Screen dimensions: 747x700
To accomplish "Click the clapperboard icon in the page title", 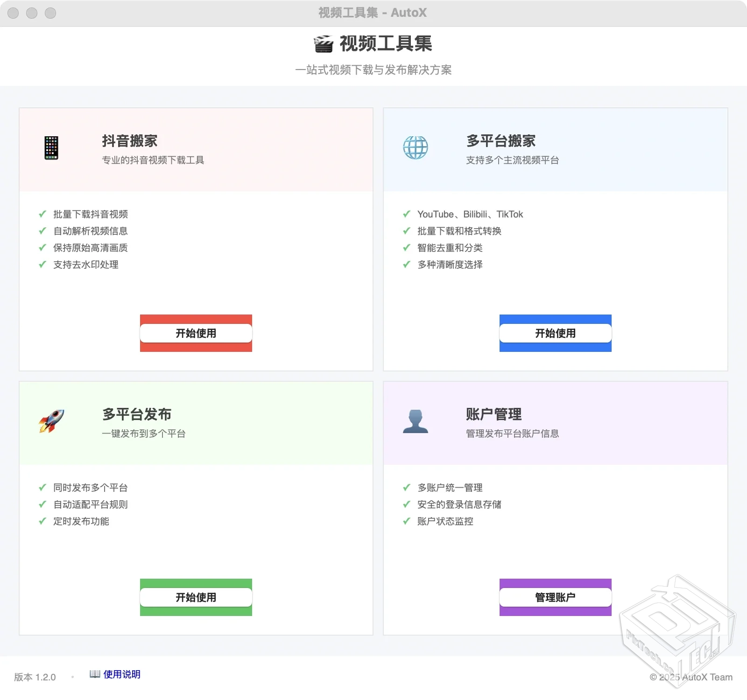I will click(322, 43).
